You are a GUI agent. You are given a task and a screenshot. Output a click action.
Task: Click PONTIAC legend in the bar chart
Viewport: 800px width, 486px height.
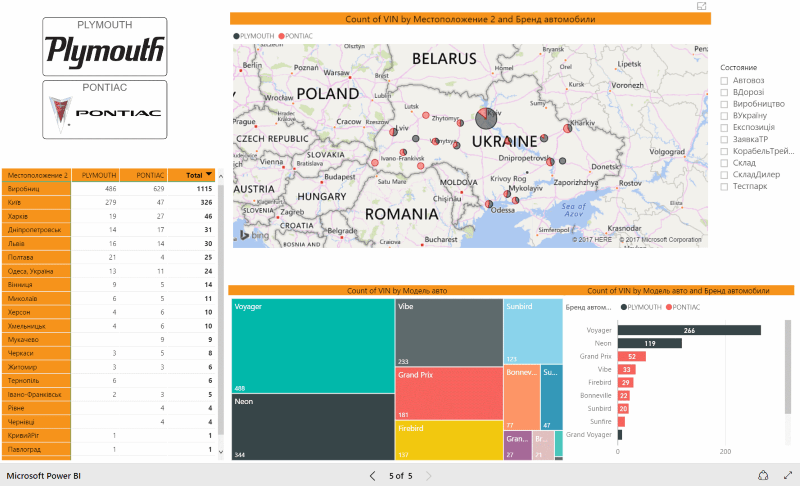[x=683, y=307]
